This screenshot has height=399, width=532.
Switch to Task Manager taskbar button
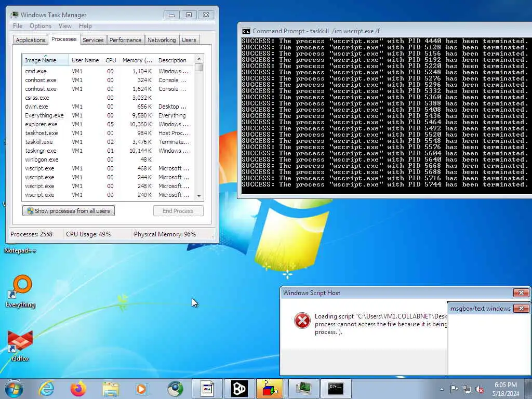(x=303, y=389)
